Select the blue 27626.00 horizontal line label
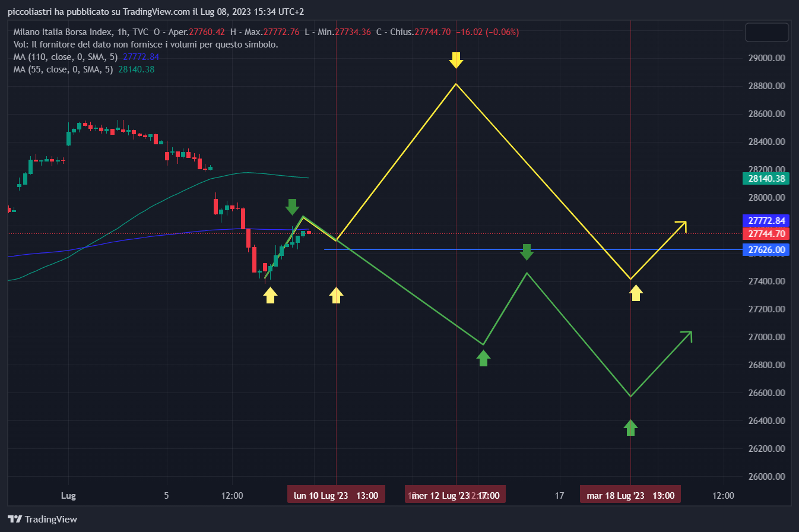The image size is (799, 532). click(x=766, y=250)
